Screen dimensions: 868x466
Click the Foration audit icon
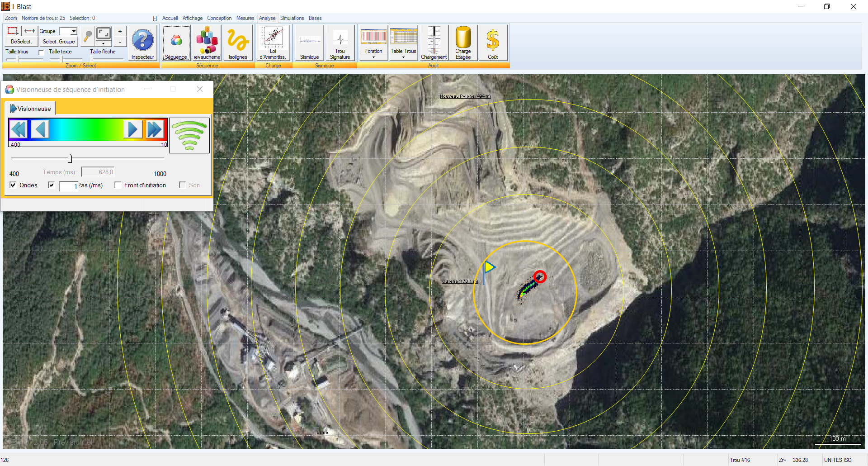(373, 40)
